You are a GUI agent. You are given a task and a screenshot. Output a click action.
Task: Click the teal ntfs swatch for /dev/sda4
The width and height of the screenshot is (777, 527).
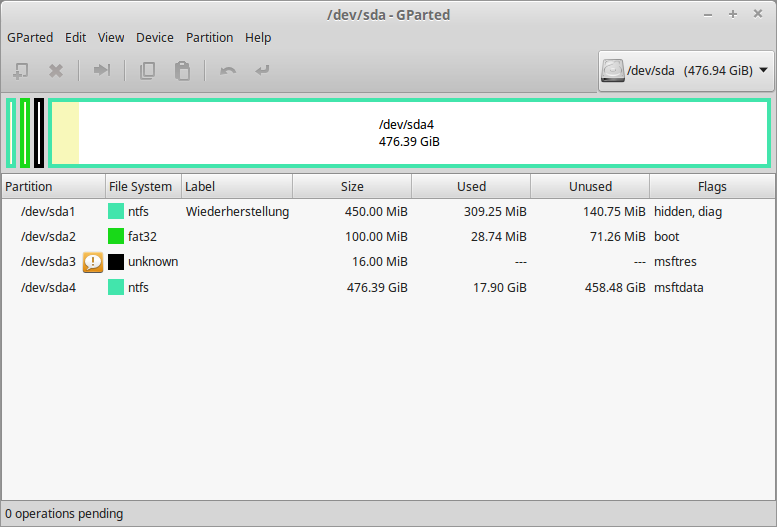[x=115, y=287]
